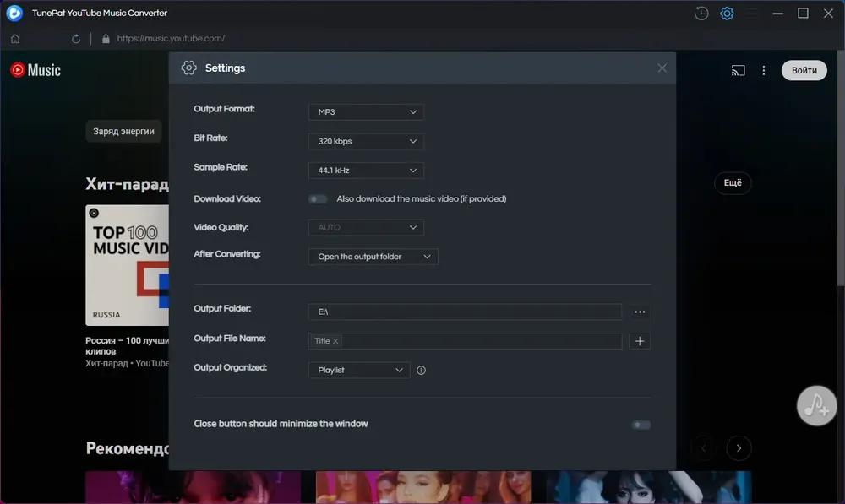This screenshot has width=845, height=504.
Task: Expand the Output Format MP3 dropdown
Action: 366,112
